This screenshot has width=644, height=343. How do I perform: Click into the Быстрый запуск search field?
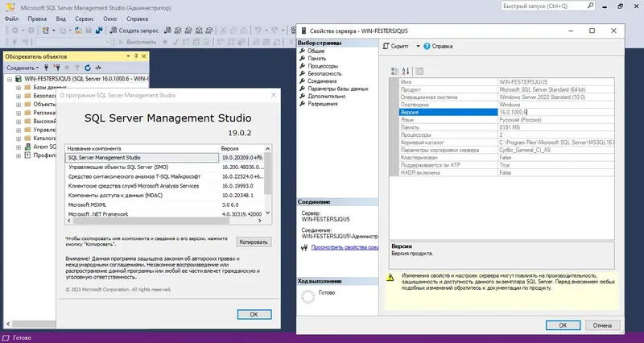543,6
